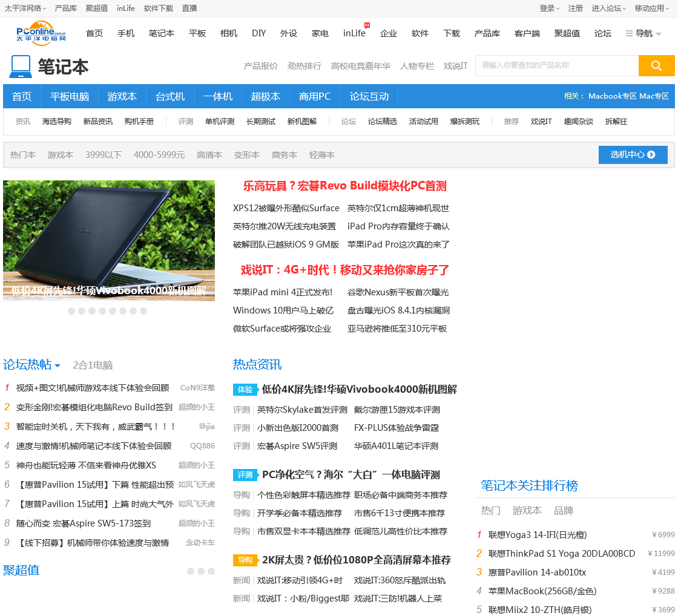
Task: Click the orange search magnifier button
Action: tap(656, 66)
